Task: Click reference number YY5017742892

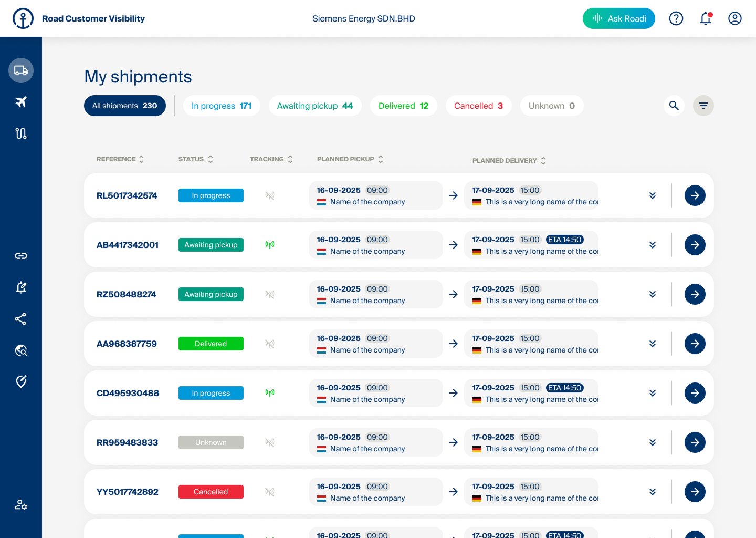Action: point(128,492)
